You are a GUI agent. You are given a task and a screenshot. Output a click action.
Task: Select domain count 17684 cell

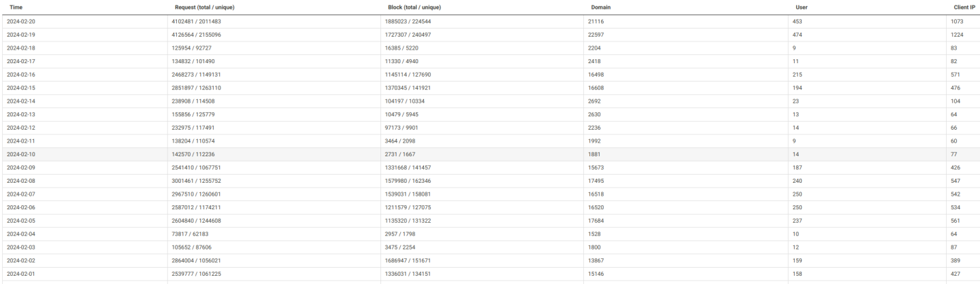click(596, 221)
